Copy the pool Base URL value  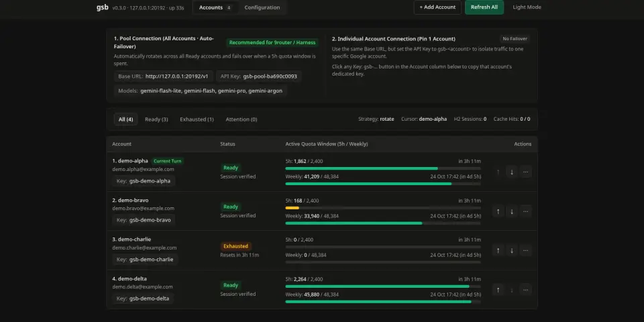(x=164, y=76)
